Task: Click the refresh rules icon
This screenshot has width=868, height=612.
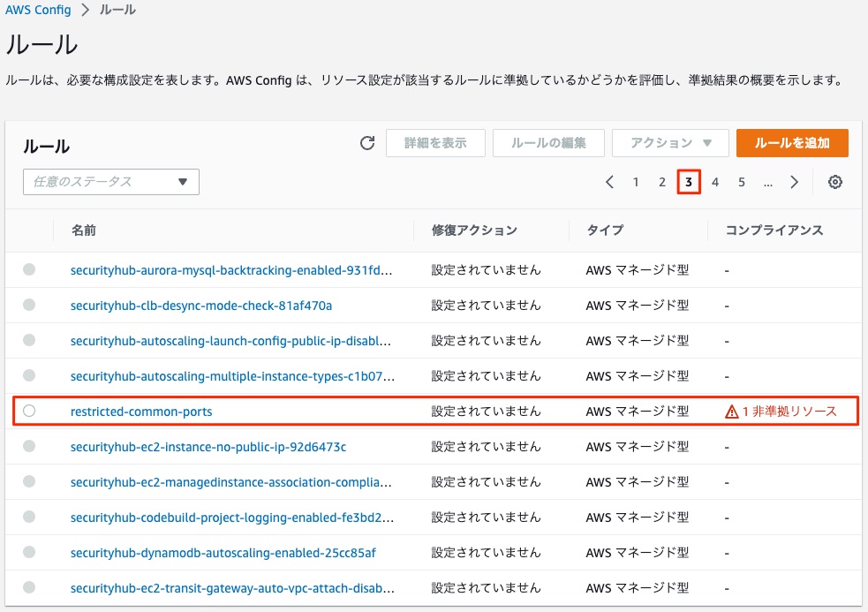Action: (367, 143)
